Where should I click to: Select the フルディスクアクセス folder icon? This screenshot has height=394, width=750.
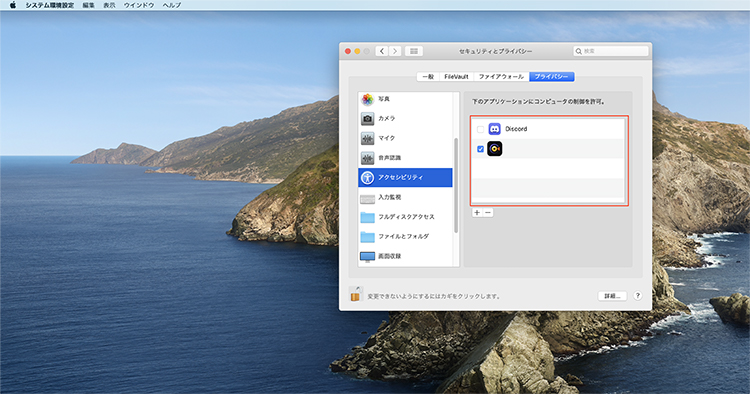click(367, 217)
